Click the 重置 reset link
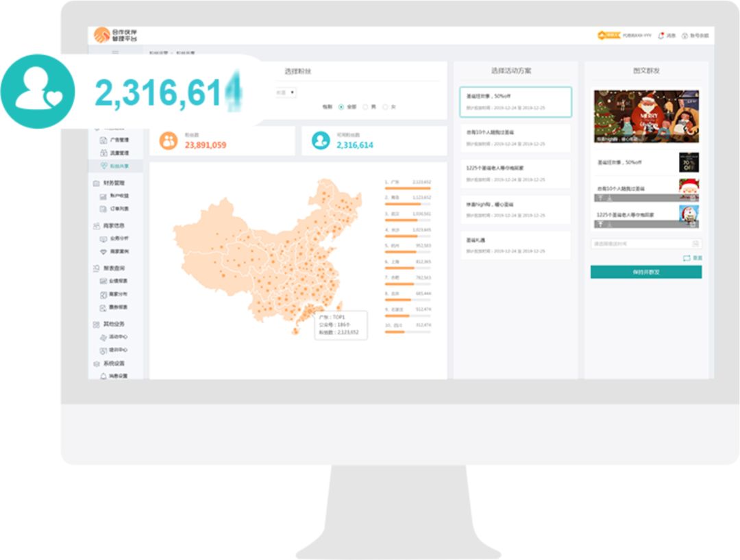The height and width of the screenshot is (560, 740). (698, 258)
